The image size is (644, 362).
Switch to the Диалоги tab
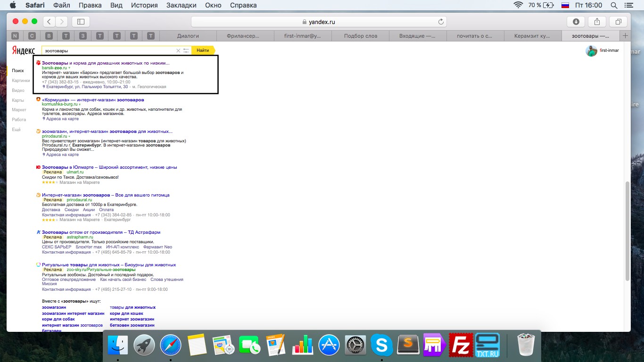coord(188,36)
